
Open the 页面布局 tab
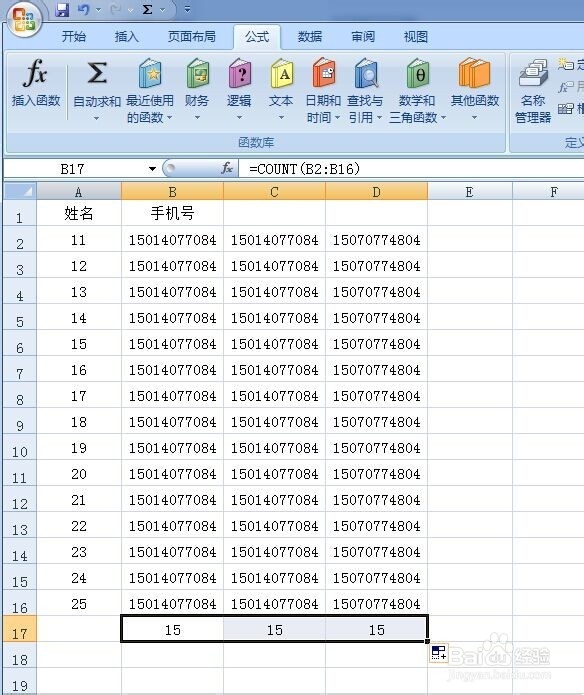[191, 37]
